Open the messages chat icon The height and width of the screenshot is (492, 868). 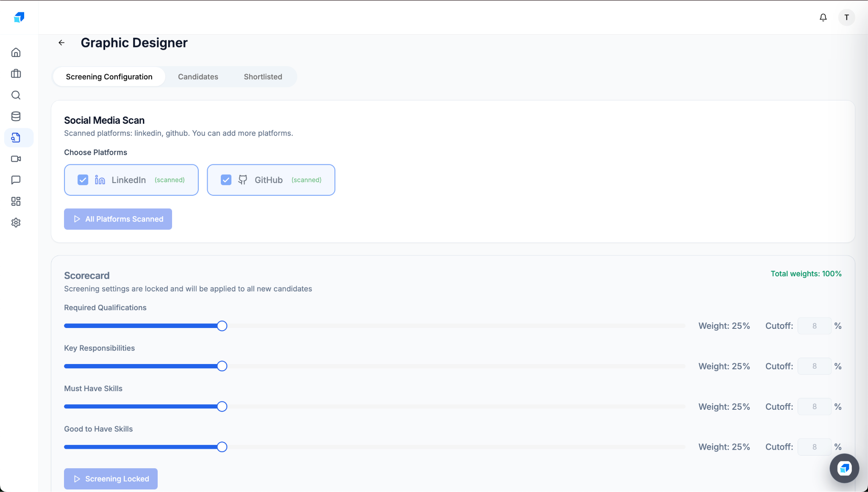click(16, 180)
